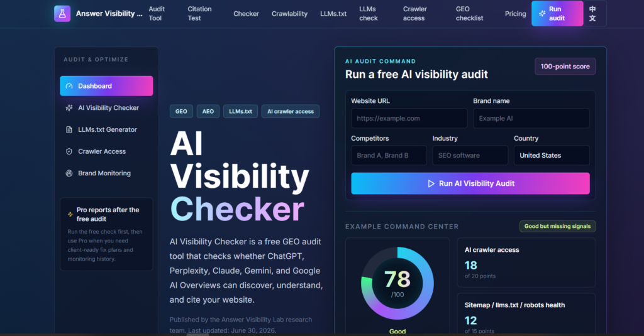Click the Answer Visibility site title
Image resolution: width=644 pixels, height=336 pixels.
(109, 14)
